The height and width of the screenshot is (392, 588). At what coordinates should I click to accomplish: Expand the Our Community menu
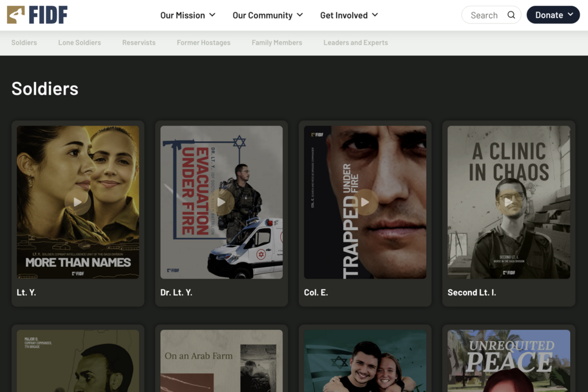click(x=268, y=15)
